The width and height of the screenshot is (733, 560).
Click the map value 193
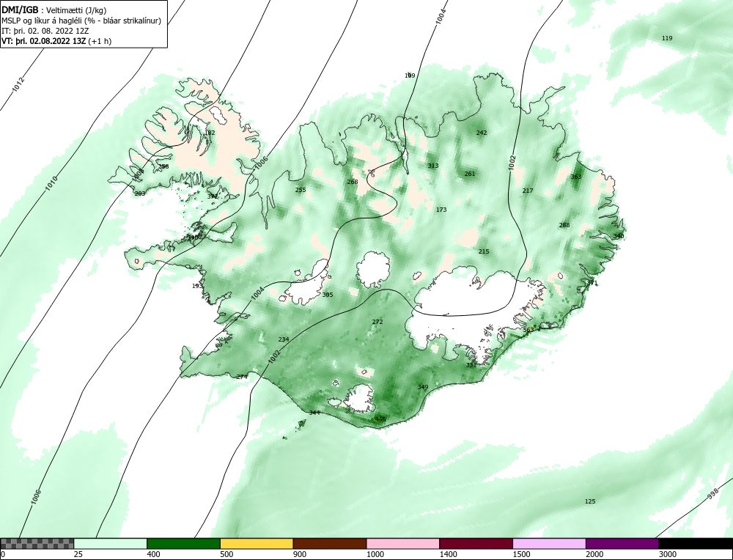click(197, 286)
